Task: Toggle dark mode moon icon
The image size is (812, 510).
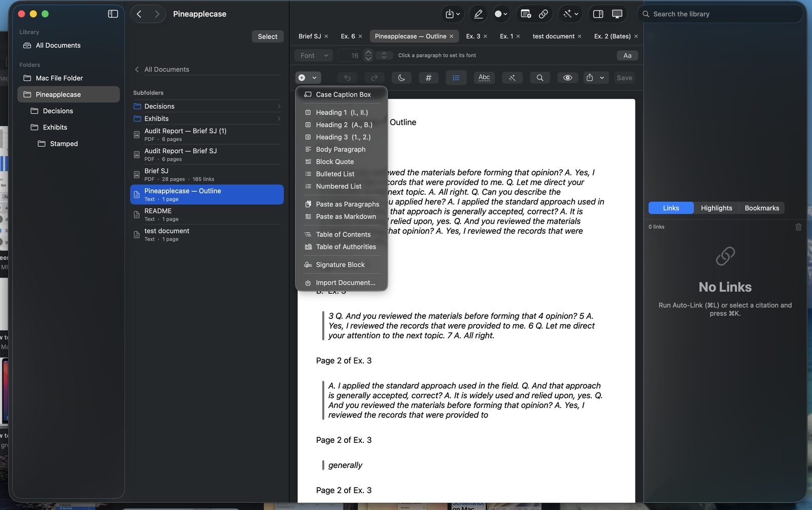Action: 401,78
